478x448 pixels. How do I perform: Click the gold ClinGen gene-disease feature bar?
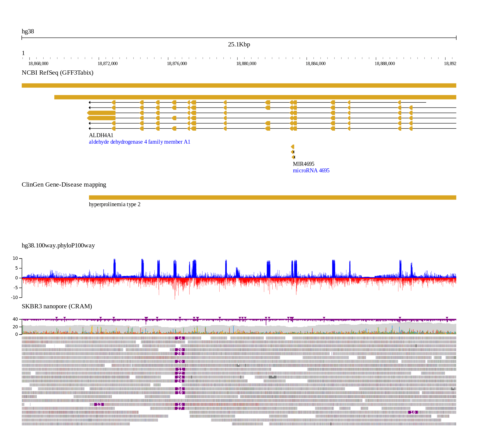point(272,198)
